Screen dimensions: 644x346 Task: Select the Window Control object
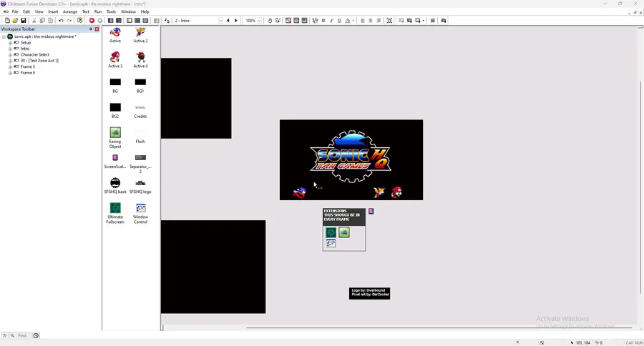140,208
